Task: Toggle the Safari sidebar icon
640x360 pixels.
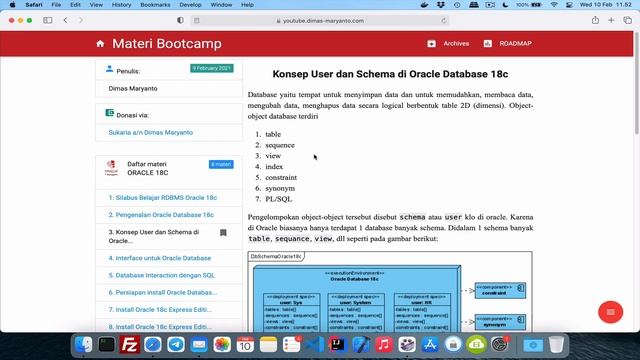Action: [x=48, y=20]
